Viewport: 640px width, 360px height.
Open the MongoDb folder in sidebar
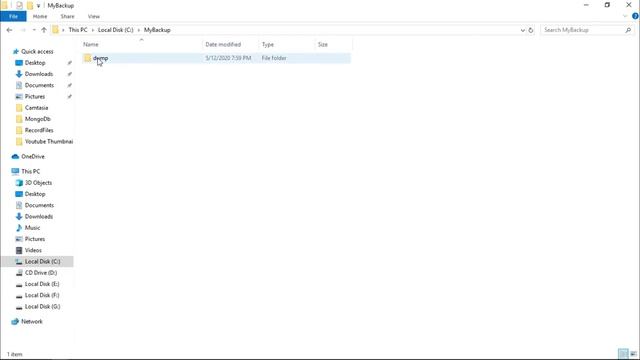[38, 119]
